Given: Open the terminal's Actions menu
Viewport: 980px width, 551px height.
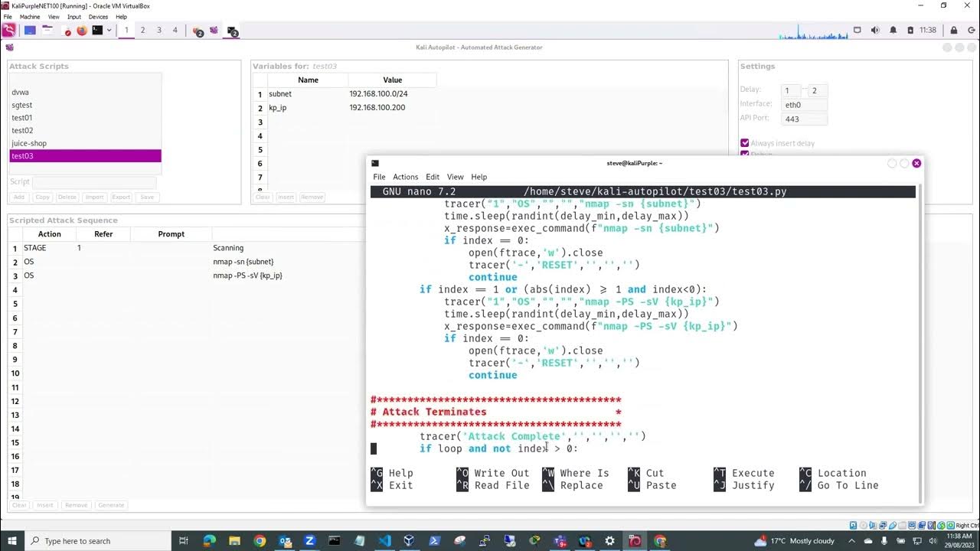Looking at the screenshot, I should (x=405, y=177).
